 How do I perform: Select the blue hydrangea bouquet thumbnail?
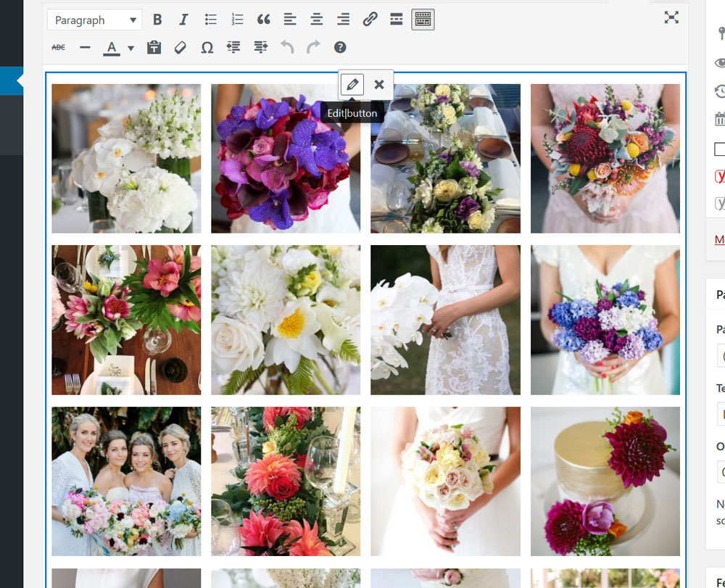click(x=605, y=320)
